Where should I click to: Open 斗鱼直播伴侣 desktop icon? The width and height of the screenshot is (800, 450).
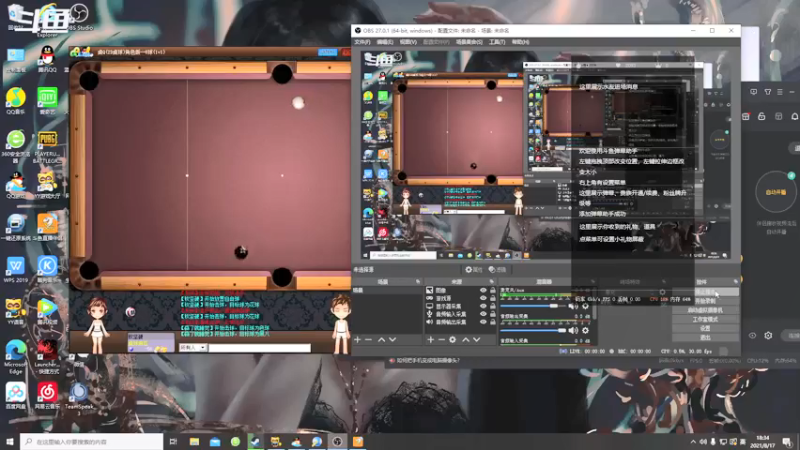pos(47,228)
